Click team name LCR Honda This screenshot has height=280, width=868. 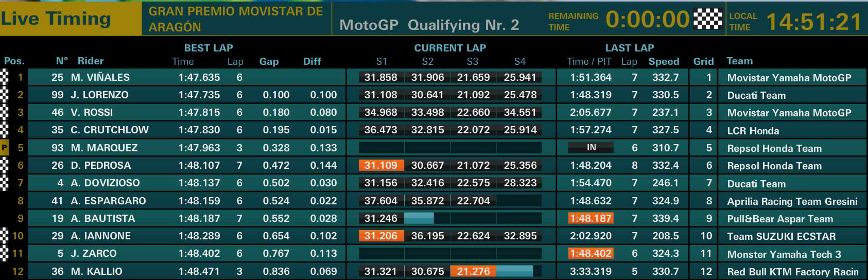coord(753,131)
